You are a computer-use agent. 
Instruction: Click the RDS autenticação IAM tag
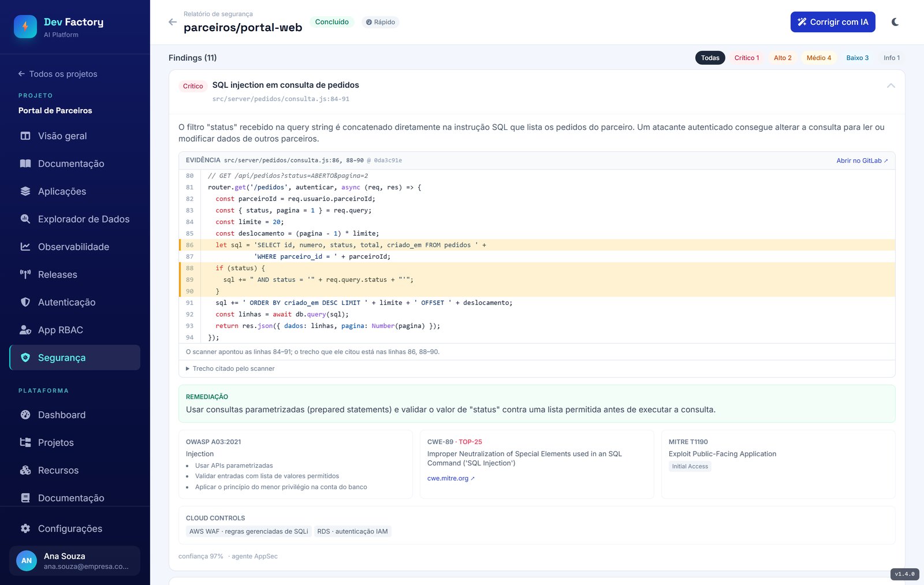tap(352, 531)
